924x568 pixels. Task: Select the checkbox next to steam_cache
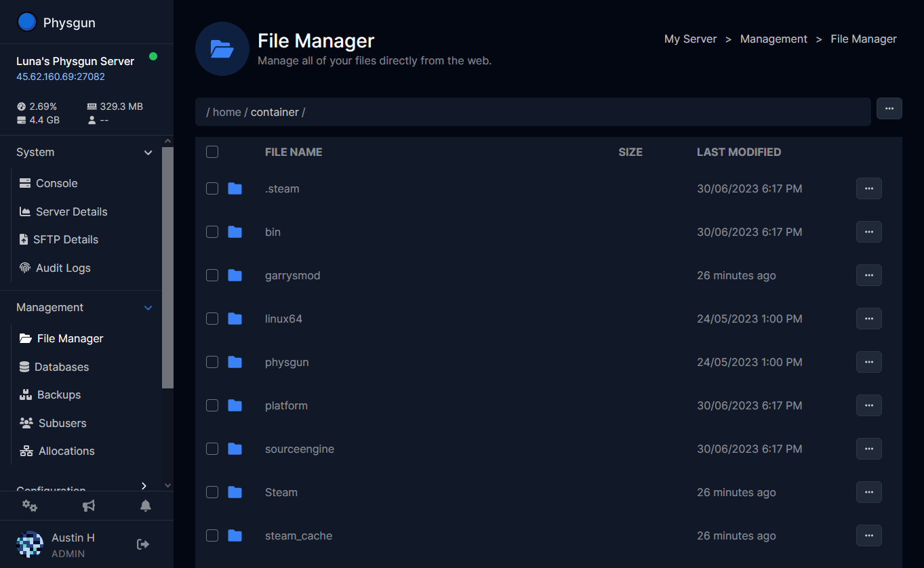pyautogui.click(x=212, y=535)
